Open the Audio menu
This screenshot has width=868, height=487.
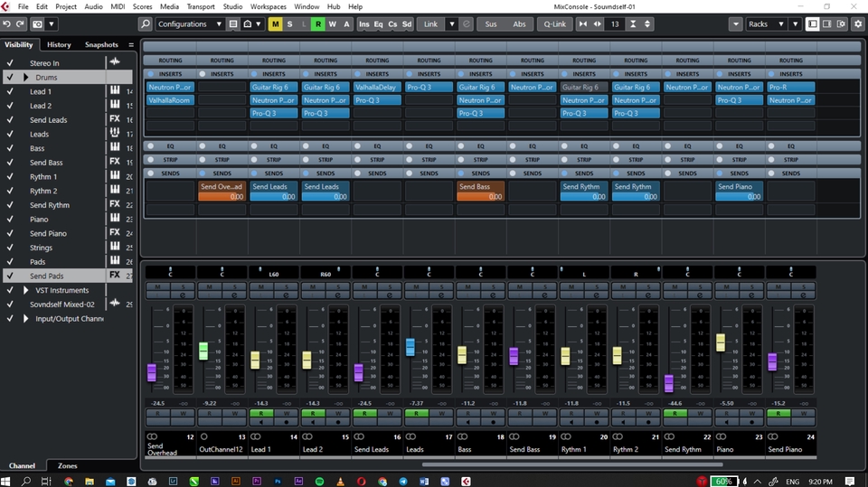(x=93, y=6)
